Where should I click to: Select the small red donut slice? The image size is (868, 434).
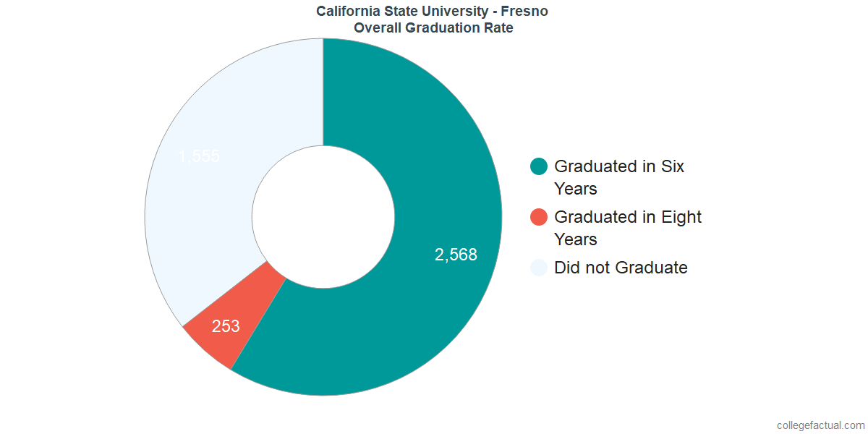click(x=230, y=318)
